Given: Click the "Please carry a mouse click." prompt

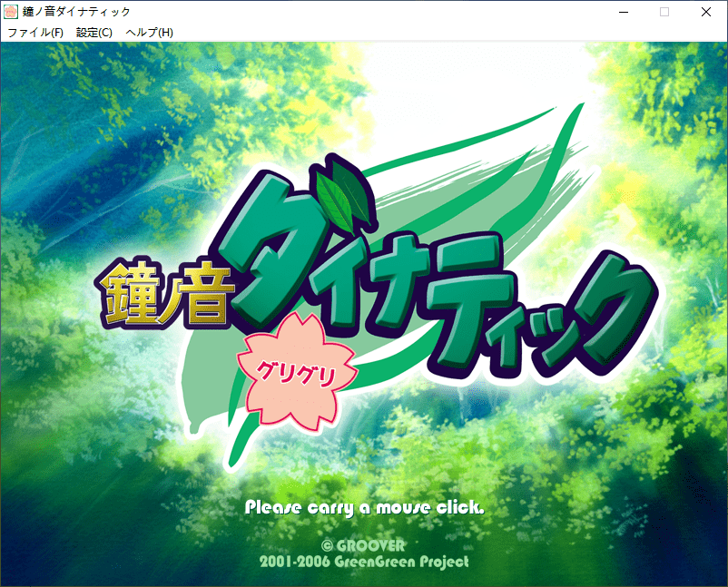Looking at the screenshot, I should [x=365, y=506].
